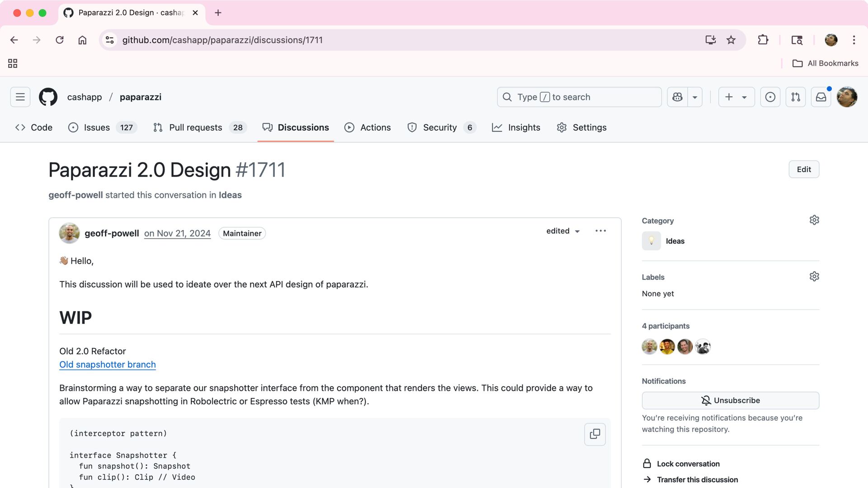Screen dimensions: 868x488
Task: Expand the edited history dropdown
Action: point(563,231)
